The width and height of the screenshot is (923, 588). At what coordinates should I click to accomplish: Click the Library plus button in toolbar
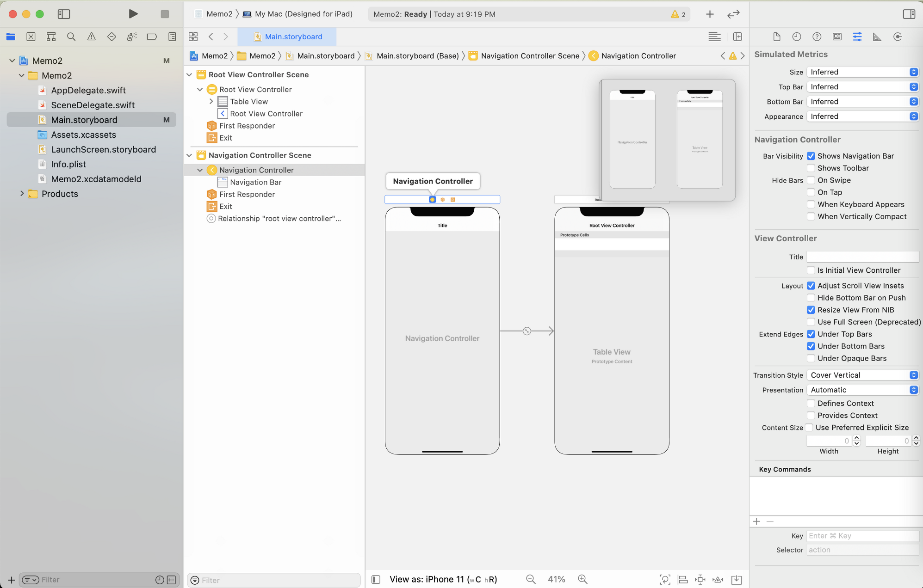pyautogui.click(x=710, y=14)
